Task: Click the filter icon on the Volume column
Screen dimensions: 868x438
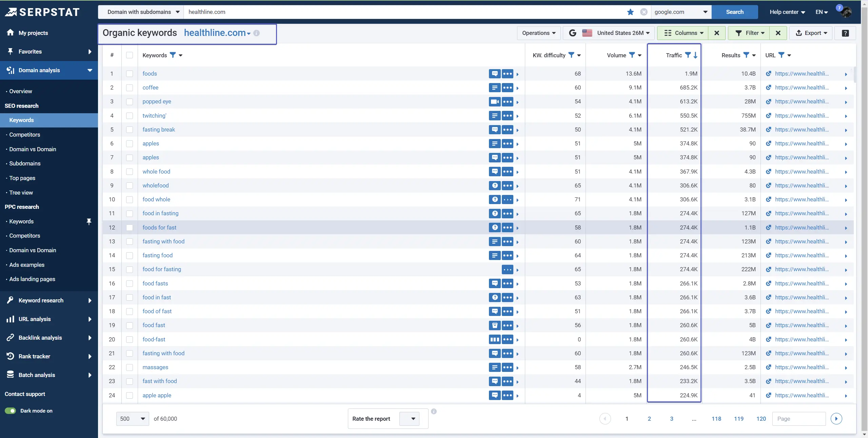Action: tap(632, 55)
